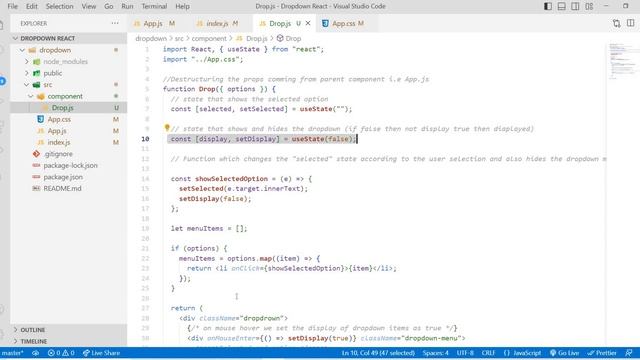640x360 pixels.
Task: Click line number 27 in the gutter
Action: 145,308
